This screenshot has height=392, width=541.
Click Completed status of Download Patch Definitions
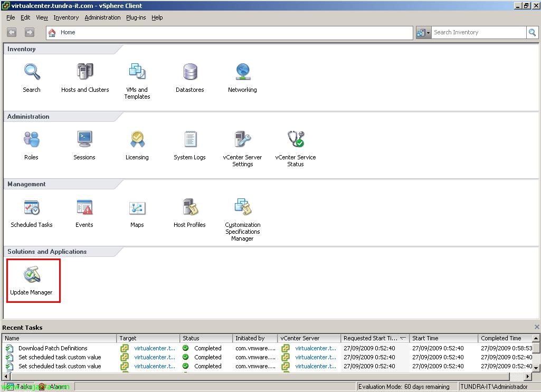[208, 348]
